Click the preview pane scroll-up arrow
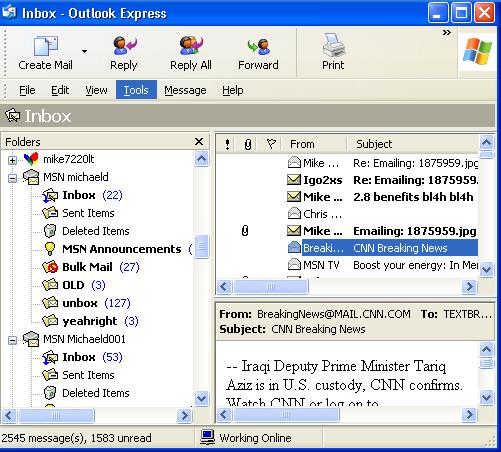501x452 pixels. 487,349
